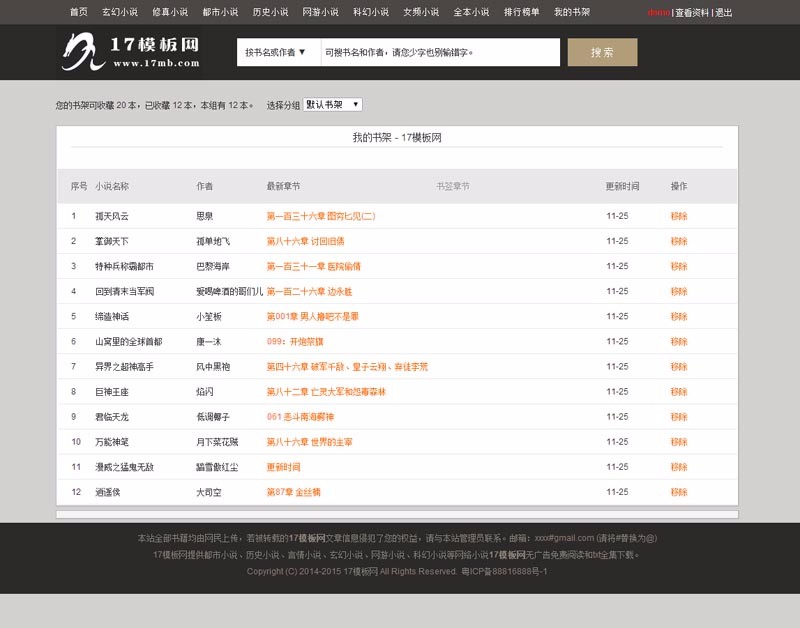Remove 掌御天下 via 移除 link
This screenshot has width=800, height=628.
pyautogui.click(x=679, y=241)
